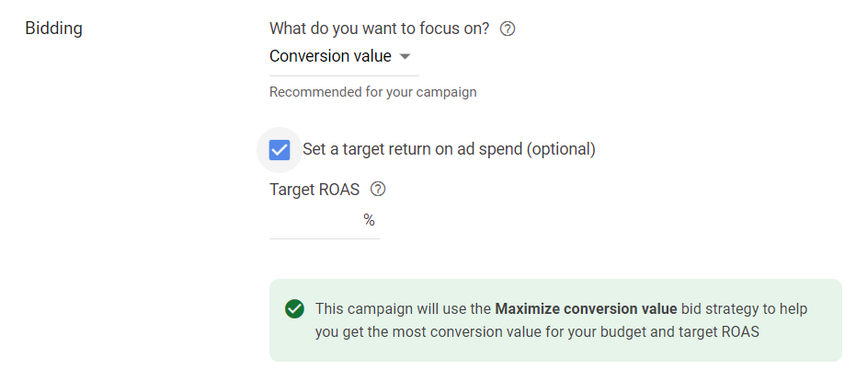Click "What do you want to focus on?" text
Image resolution: width=868 pixels, height=382 pixels.
[380, 29]
